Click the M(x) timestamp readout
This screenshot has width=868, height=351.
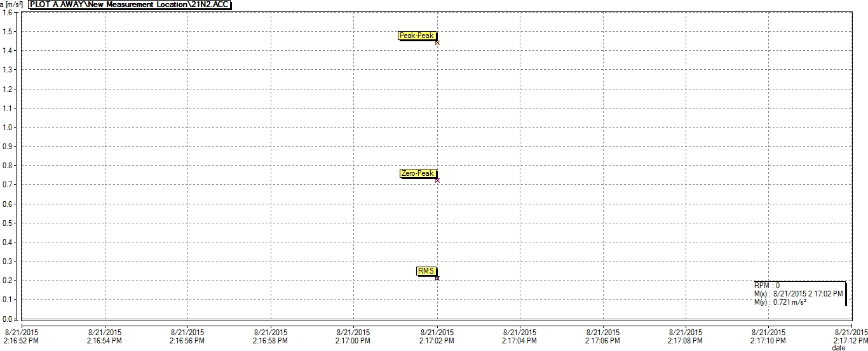coord(798,294)
